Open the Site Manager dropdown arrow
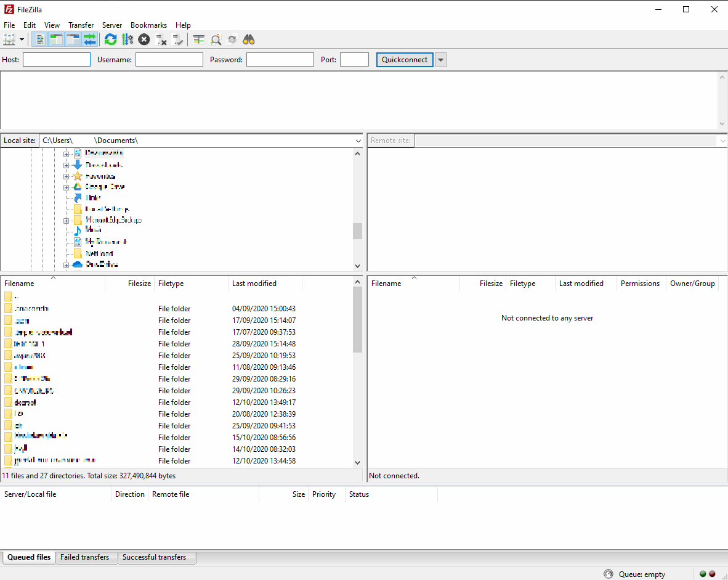The width and height of the screenshot is (728, 580). click(21, 39)
